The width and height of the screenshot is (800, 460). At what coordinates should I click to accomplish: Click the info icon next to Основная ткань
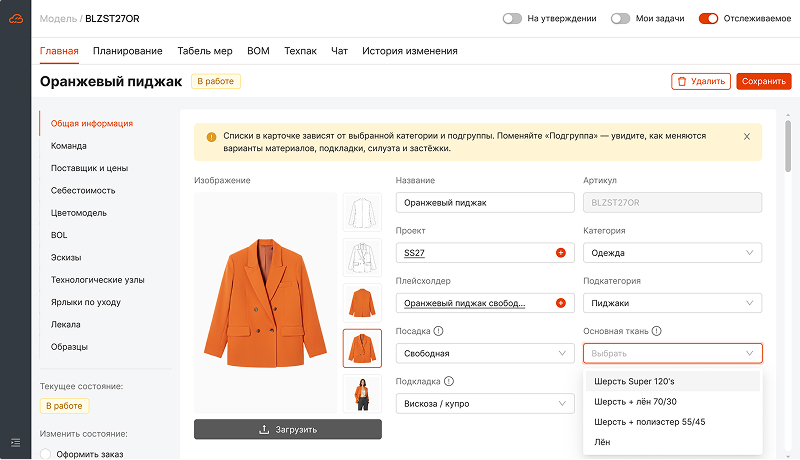click(657, 331)
